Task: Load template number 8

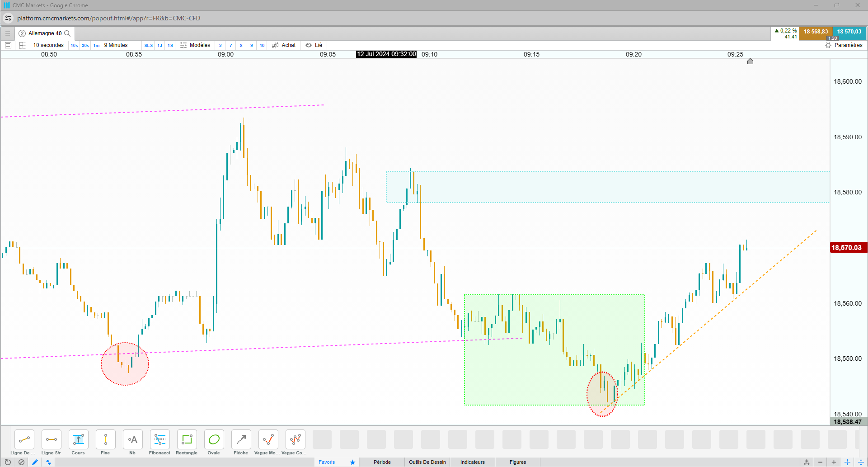Action: (241, 45)
